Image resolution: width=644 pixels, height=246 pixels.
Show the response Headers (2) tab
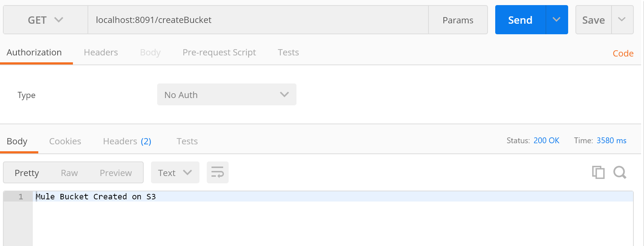127,141
